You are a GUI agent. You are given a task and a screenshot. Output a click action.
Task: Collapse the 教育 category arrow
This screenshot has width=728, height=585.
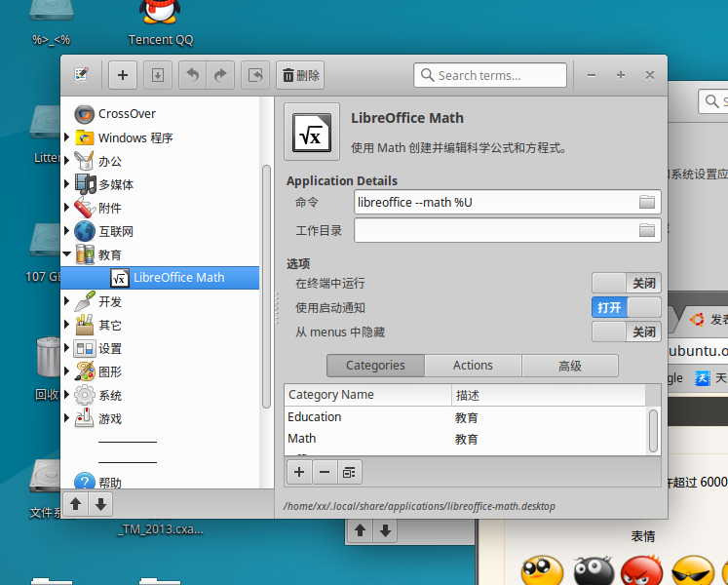click(66, 253)
